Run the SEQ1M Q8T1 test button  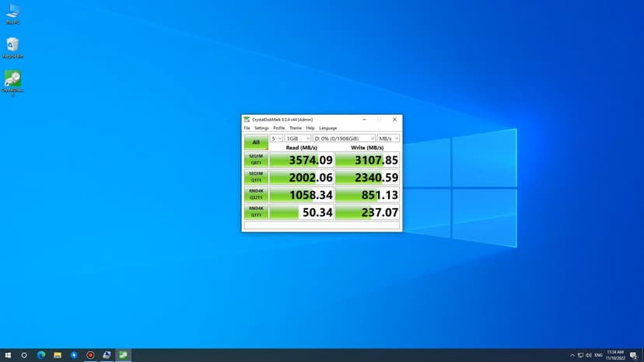coord(256,159)
